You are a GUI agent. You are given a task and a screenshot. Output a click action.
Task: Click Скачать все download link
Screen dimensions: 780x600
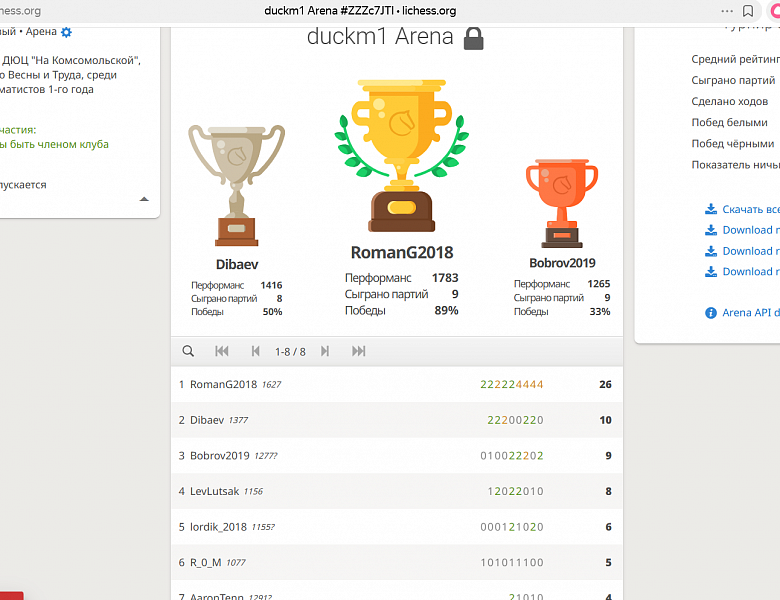pyautogui.click(x=751, y=209)
